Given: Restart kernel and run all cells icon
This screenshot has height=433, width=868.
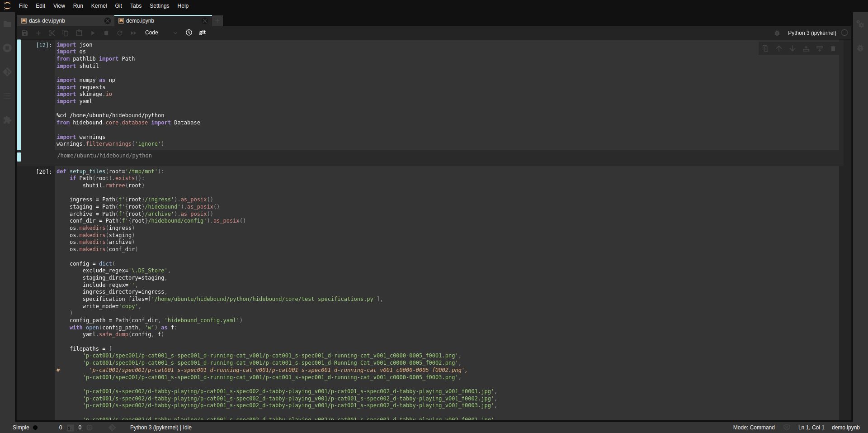Looking at the screenshot, I should 133,33.
